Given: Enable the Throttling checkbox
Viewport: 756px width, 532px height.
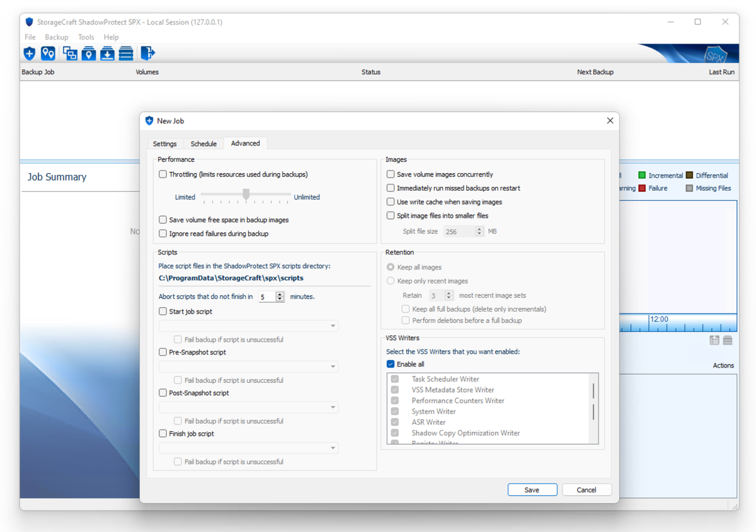Looking at the screenshot, I should (163, 174).
